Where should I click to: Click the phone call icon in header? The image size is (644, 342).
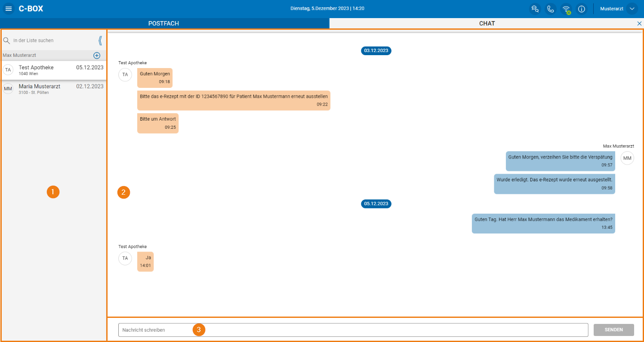551,9
